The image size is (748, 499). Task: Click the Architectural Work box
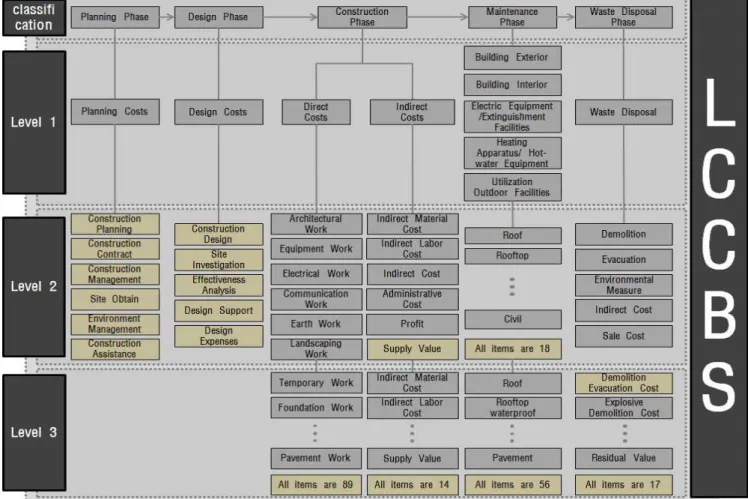[x=316, y=224]
